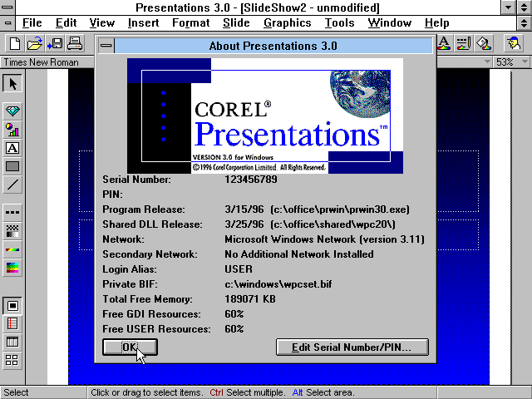This screenshot has height=399, width=532.
Task: Click the QuickArt diamond tool
Action: [x=12, y=111]
